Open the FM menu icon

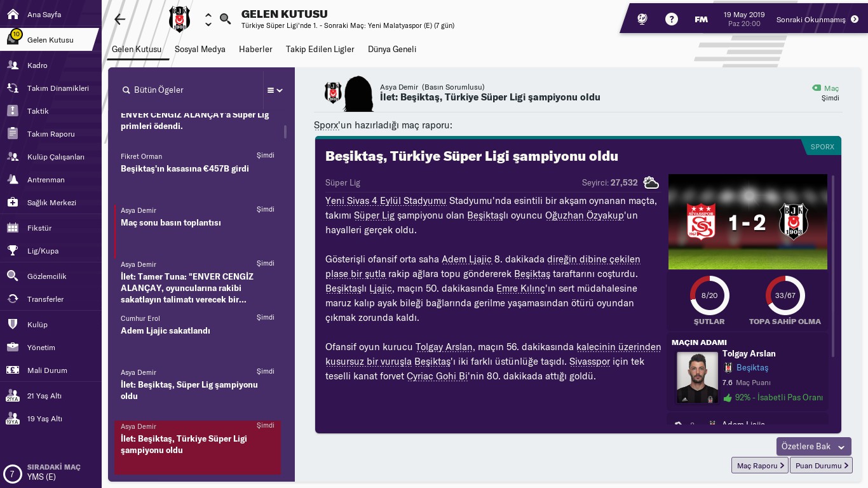tap(701, 19)
